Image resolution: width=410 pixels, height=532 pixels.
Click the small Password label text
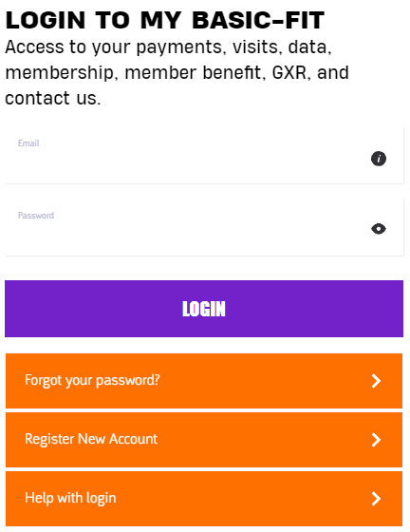pos(36,216)
